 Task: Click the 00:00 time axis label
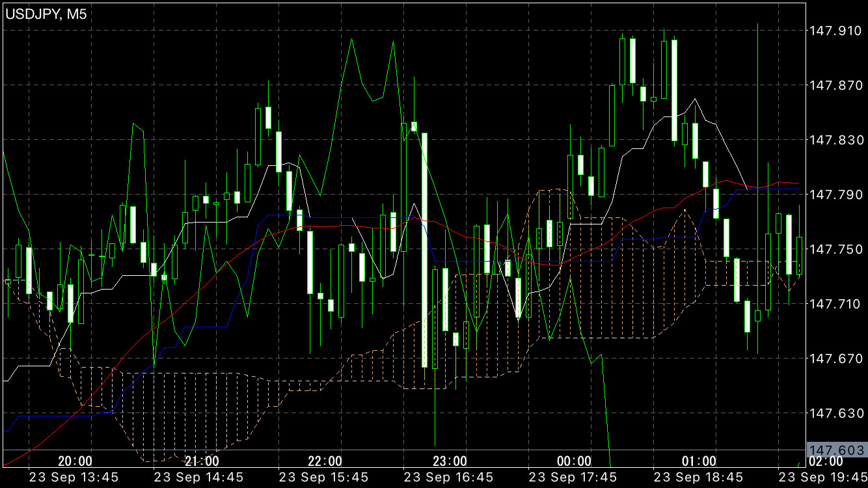pyautogui.click(x=575, y=461)
